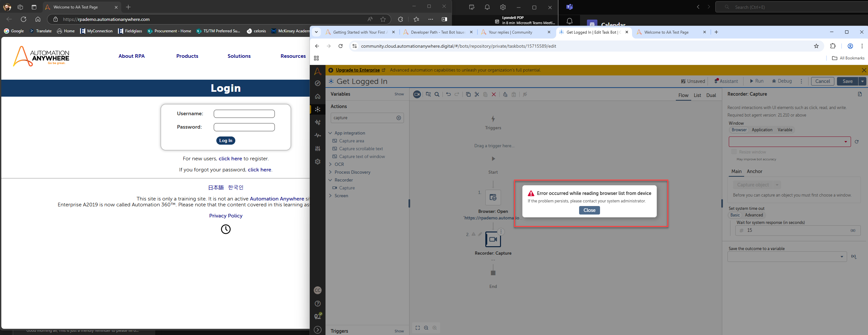
Task: Click the Recorder: Capture node in the flow
Action: click(493, 239)
